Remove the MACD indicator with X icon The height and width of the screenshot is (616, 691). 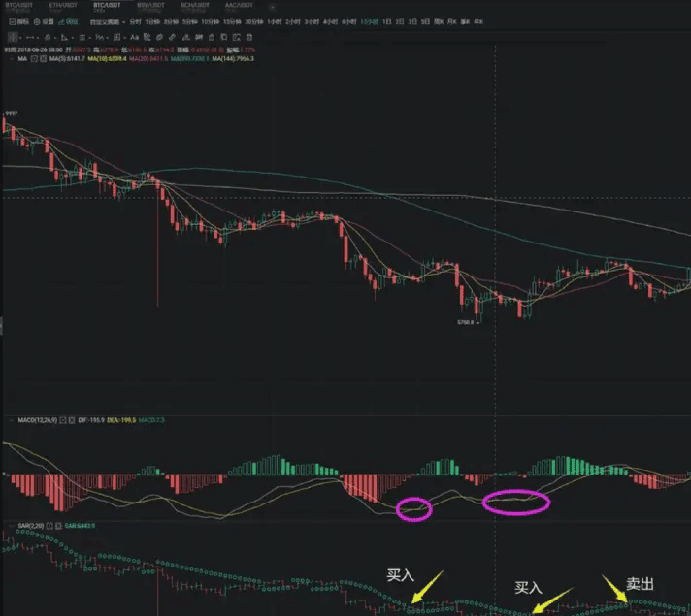72,420
